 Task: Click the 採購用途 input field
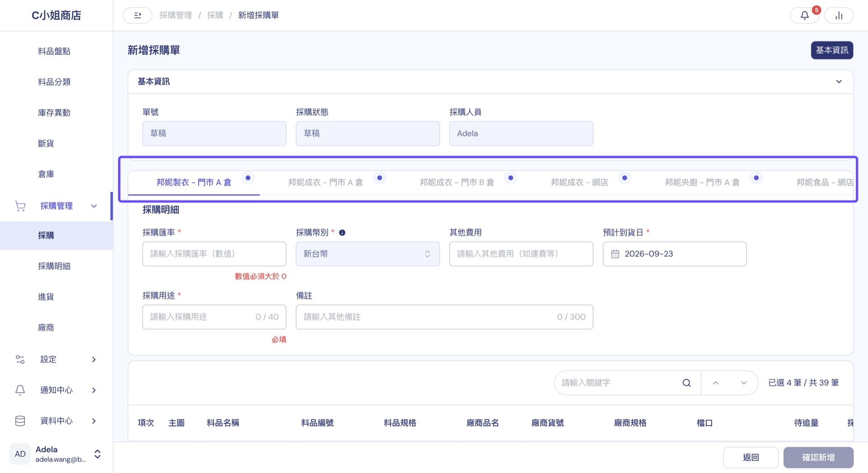click(x=214, y=317)
